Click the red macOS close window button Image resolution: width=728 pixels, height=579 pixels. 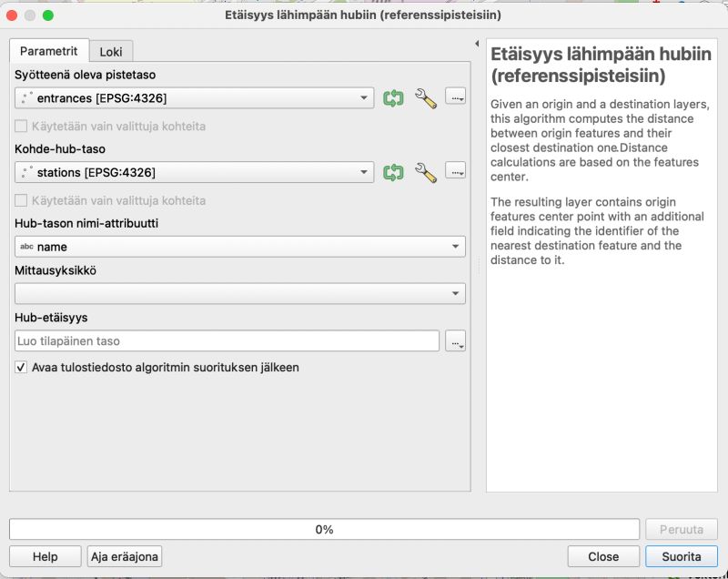(12, 15)
